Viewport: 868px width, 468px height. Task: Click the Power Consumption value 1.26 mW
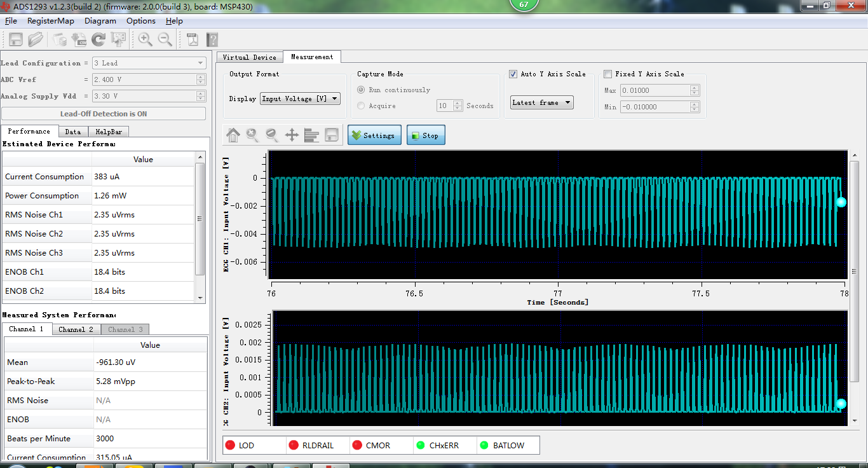[109, 196]
